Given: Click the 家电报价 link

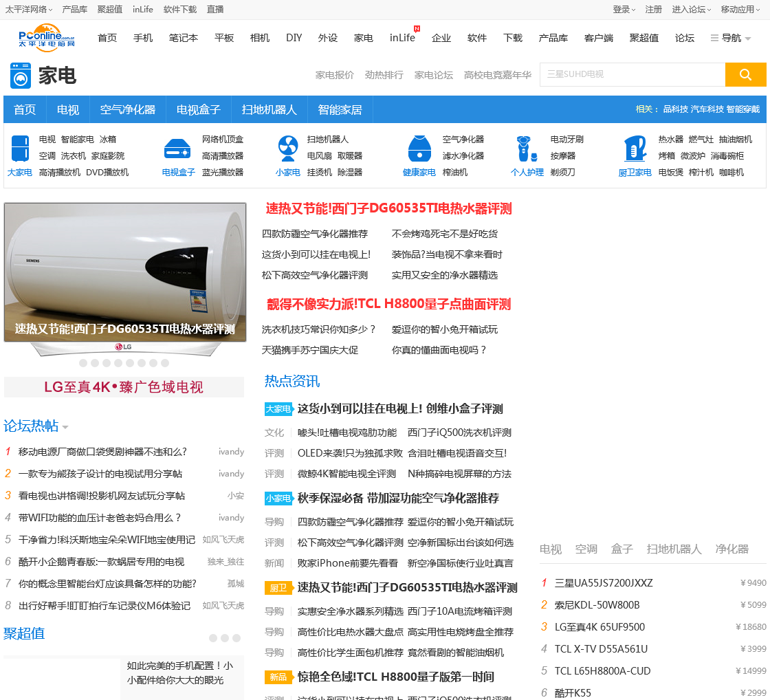Looking at the screenshot, I should point(334,75).
